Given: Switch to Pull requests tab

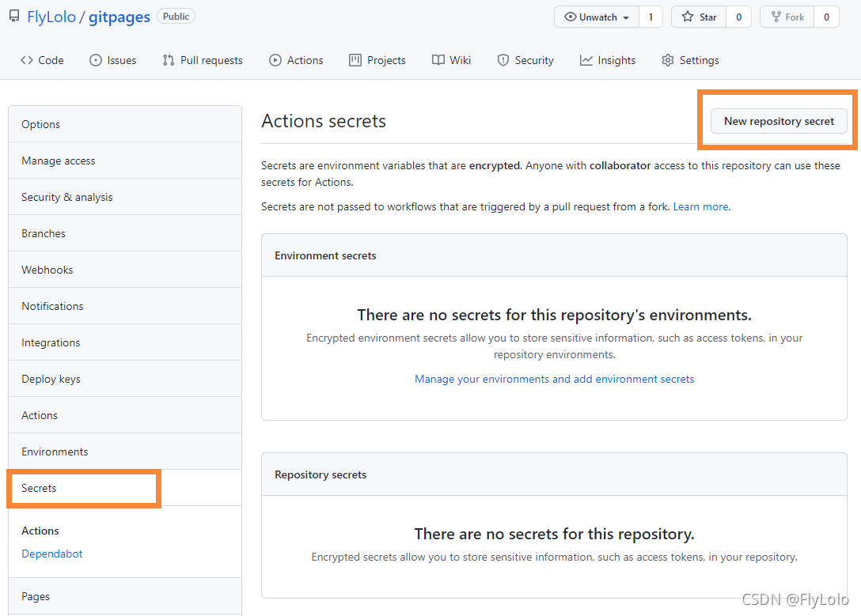Looking at the screenshot, I should 203,60.
